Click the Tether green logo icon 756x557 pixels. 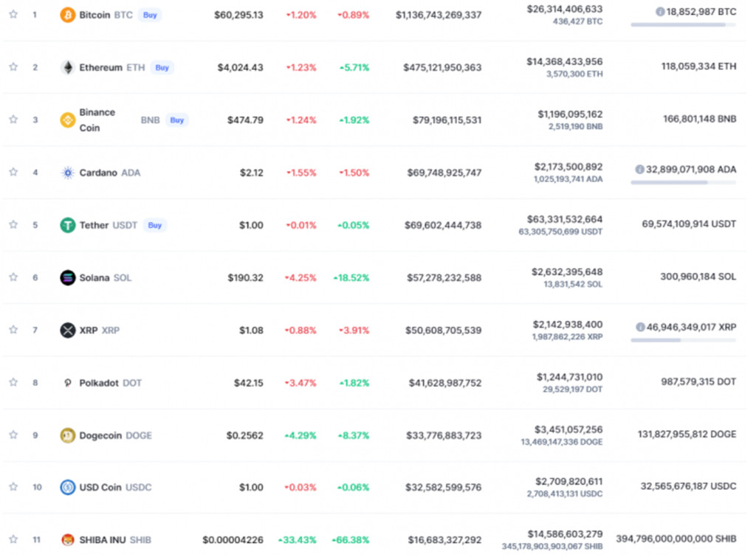[x=67, y=225]
